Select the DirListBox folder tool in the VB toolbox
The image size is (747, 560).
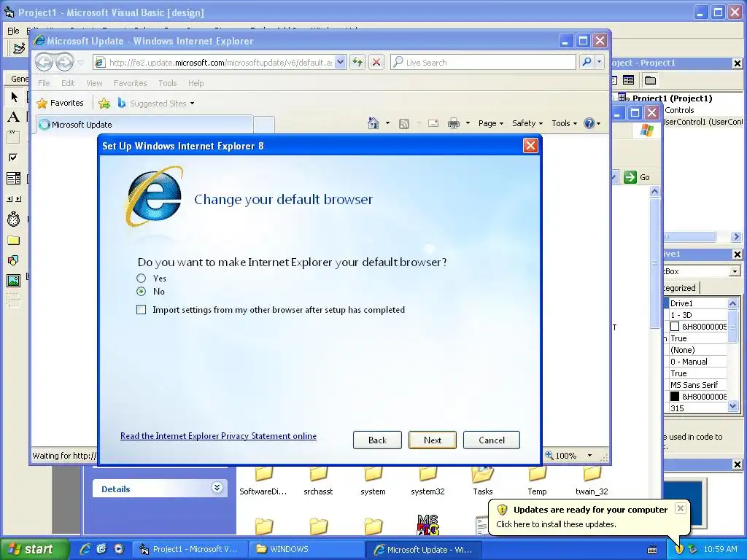point(14,240)
